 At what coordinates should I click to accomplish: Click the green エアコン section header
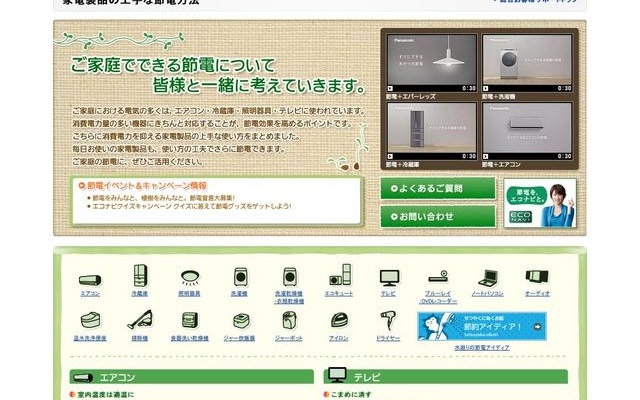(x=191, y=377)
